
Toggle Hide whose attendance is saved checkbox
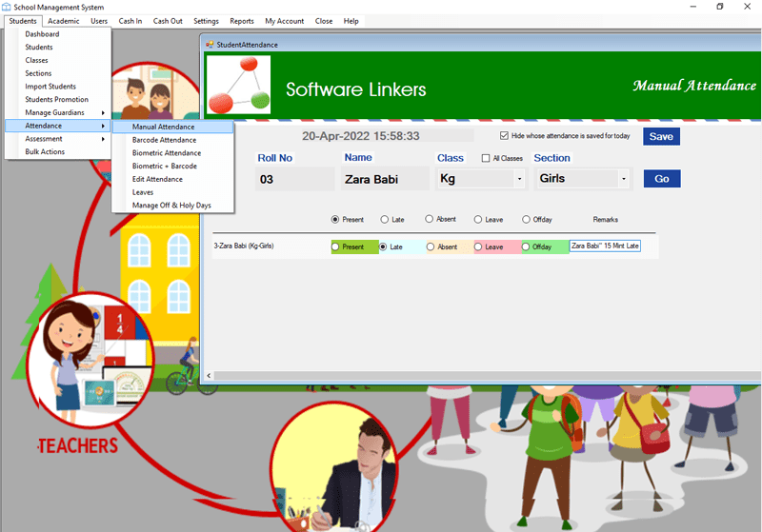(504, 135)
